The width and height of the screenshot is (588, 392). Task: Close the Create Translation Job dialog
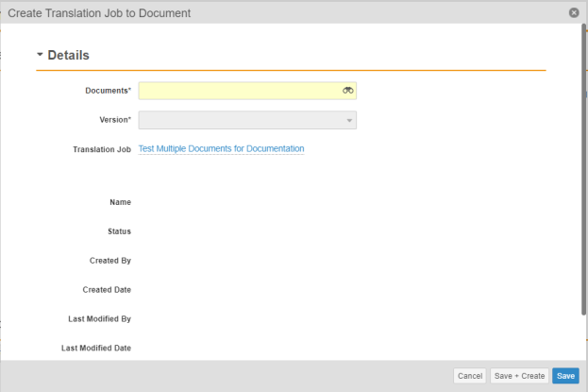574,13
